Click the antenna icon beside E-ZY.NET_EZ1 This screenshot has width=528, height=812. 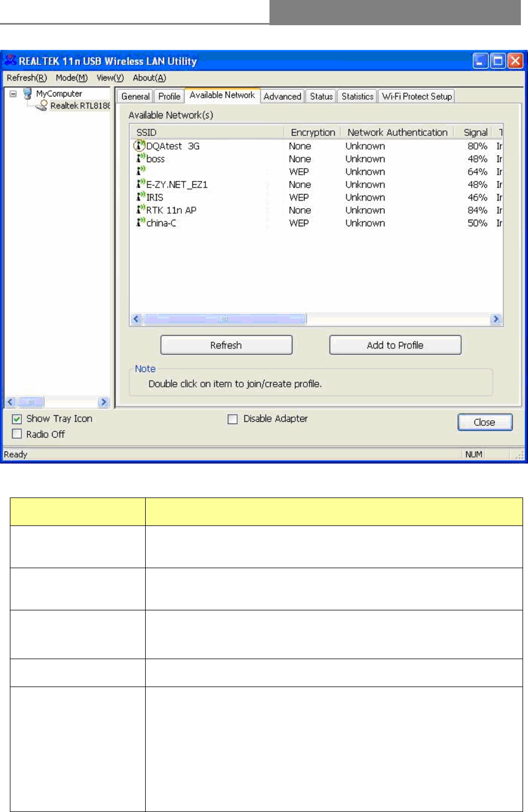[140, 184]
